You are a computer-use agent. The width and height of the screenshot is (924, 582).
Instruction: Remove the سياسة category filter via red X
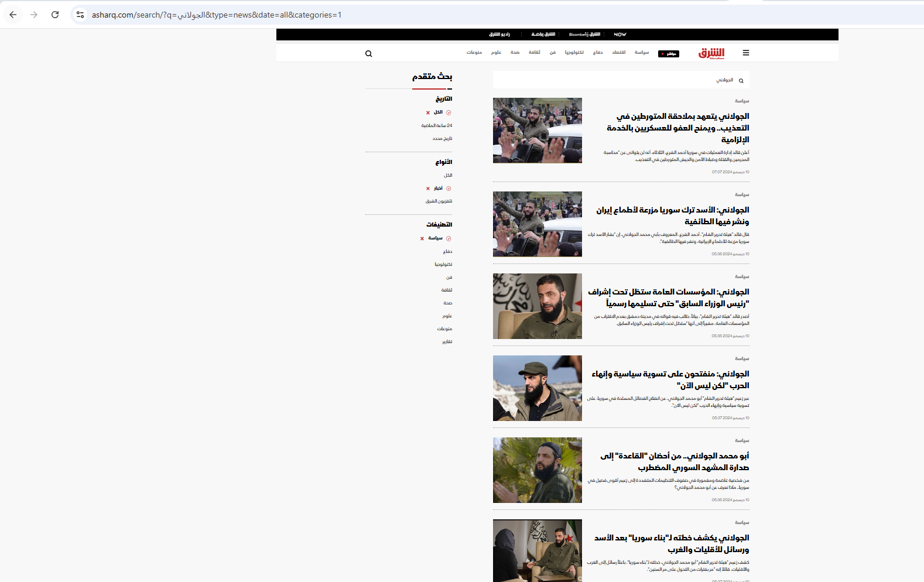422,238
